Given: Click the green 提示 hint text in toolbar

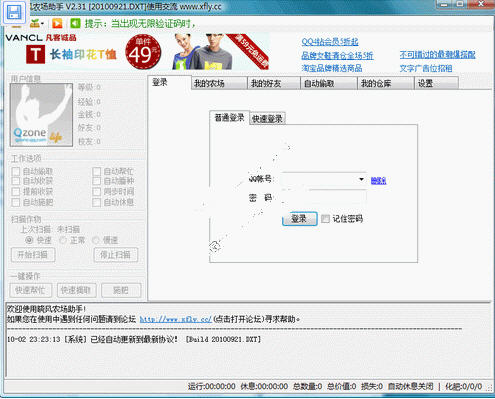Looking at the screenshot, I should point(140,24).
